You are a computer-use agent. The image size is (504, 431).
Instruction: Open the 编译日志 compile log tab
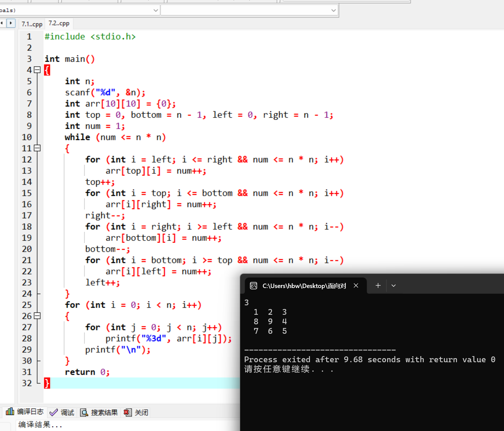[x=25, y=412]
